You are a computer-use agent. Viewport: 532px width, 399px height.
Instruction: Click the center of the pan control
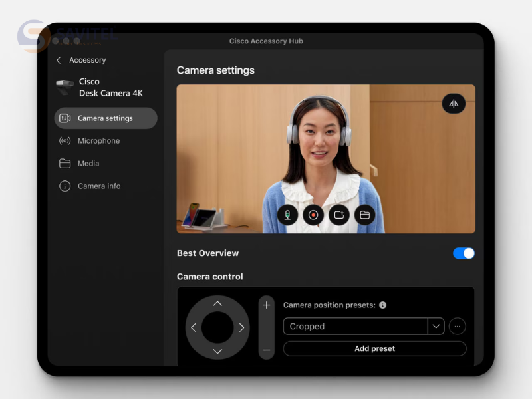click(x=217, y=327)
